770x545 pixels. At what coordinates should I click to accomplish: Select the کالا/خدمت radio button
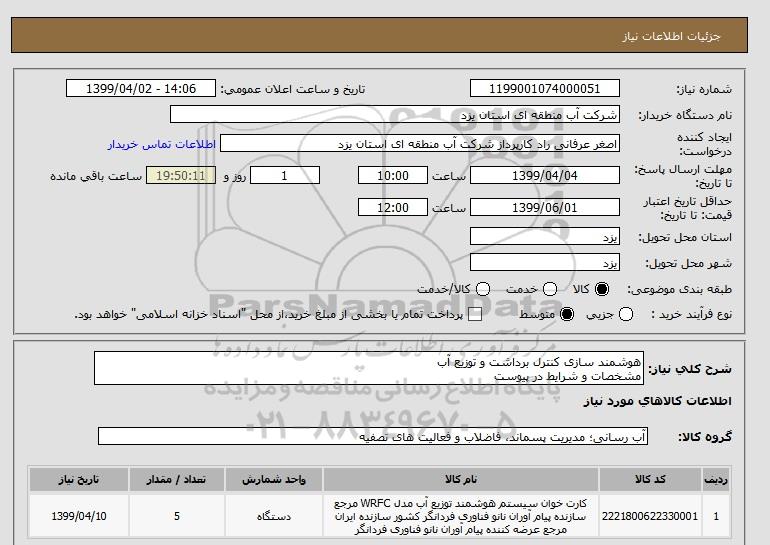tap(483, 289)
